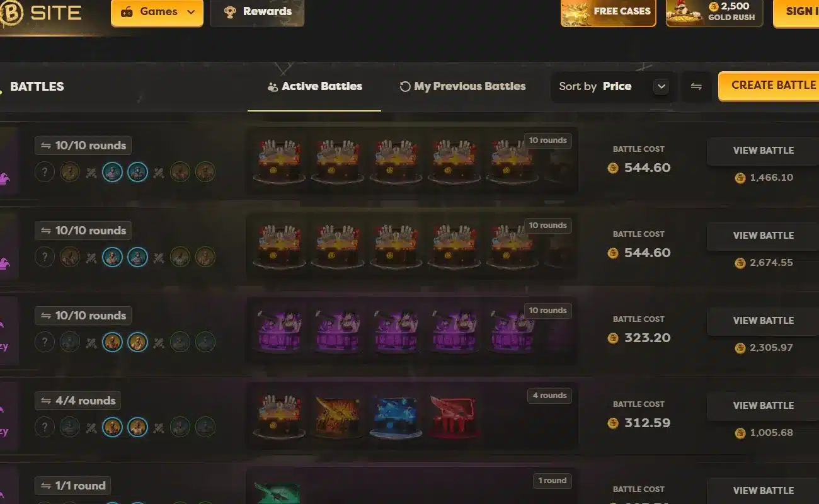Image resolution: width=819 pixels, height=504 pixels.
Task: Switch to the My Previous Battles tab
Action: pyautogui.click(x=462, y=87)
